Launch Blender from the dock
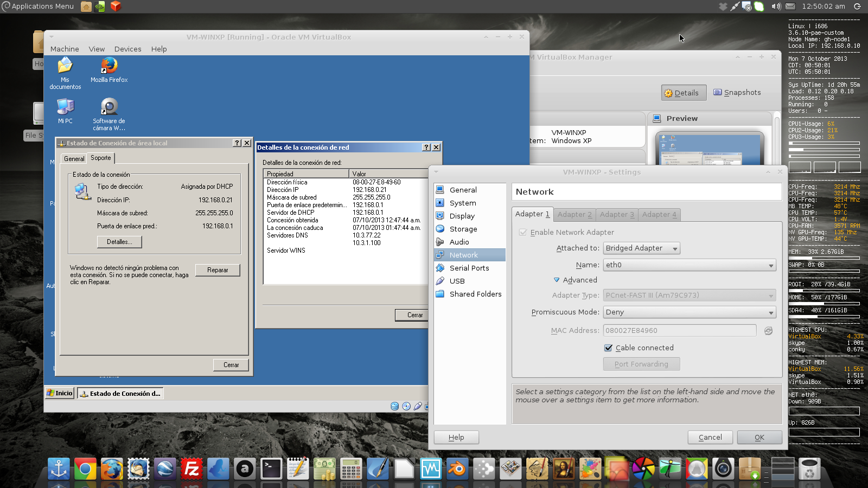868x488 pixels. coord(457,469)
